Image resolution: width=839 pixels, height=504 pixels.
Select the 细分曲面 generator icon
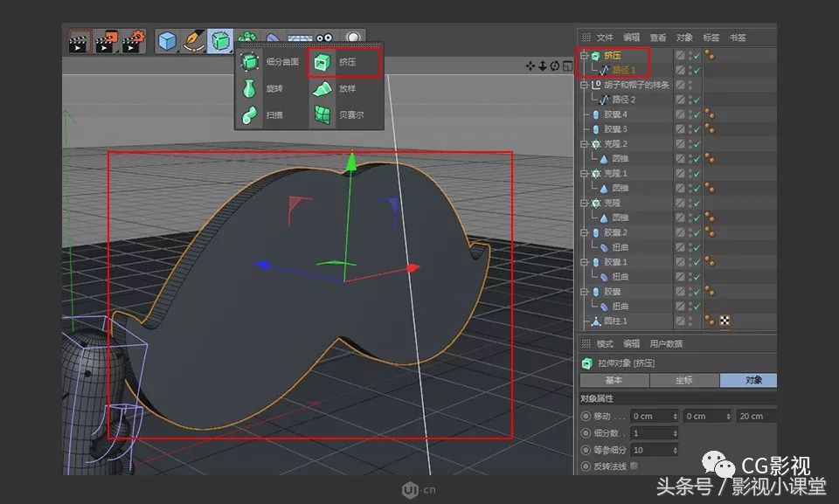click(249, 61)
